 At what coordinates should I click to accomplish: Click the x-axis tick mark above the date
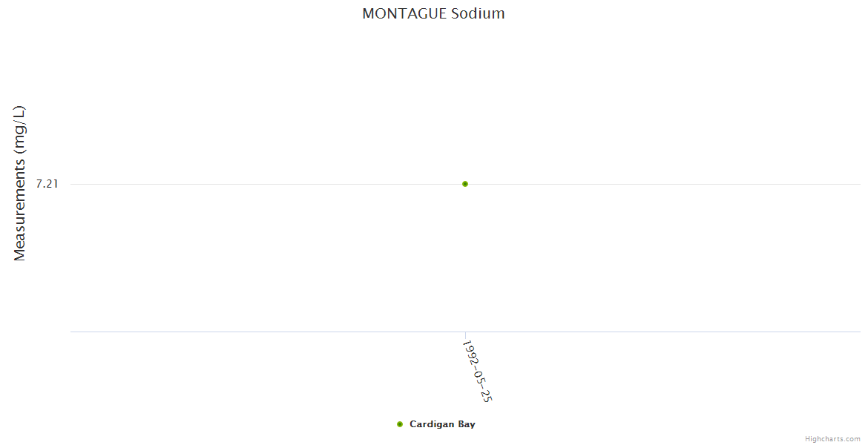[465, 335]
